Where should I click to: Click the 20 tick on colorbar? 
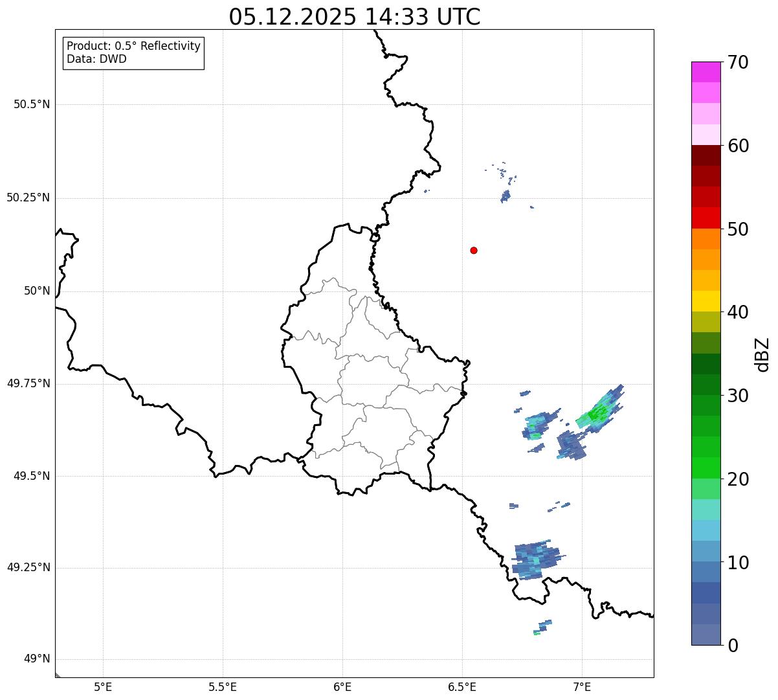click(x=738, y=479)
